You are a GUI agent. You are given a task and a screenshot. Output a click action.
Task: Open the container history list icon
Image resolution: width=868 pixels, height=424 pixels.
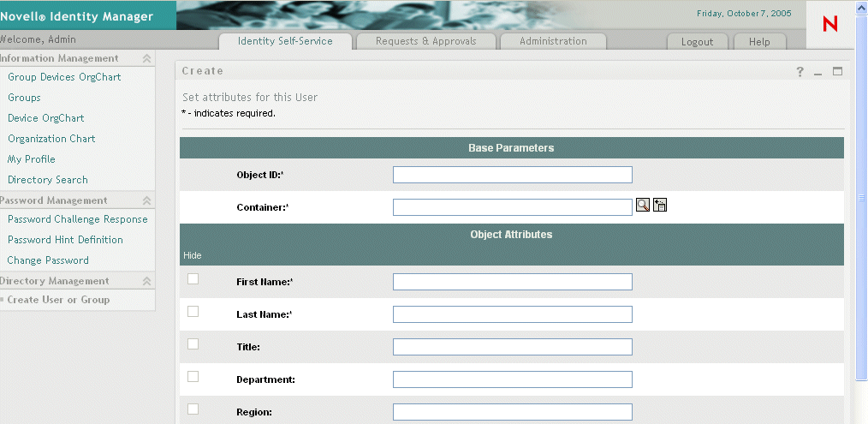point(659,205)
